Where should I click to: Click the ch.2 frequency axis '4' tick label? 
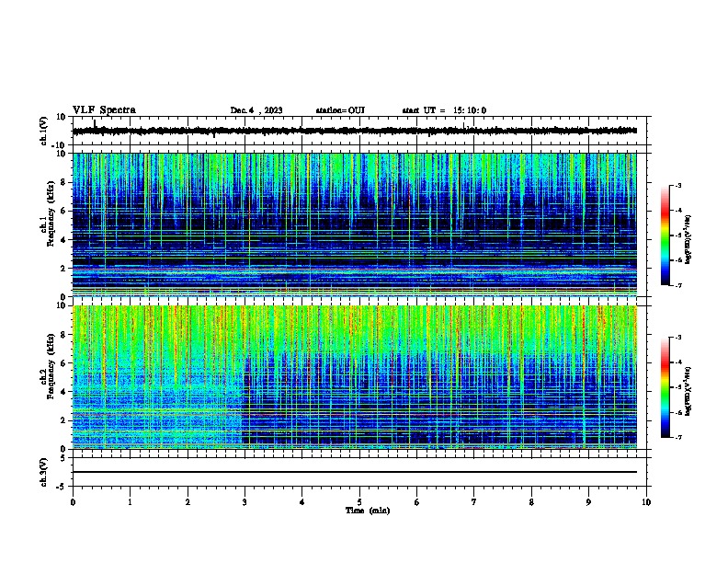(63, 392)
